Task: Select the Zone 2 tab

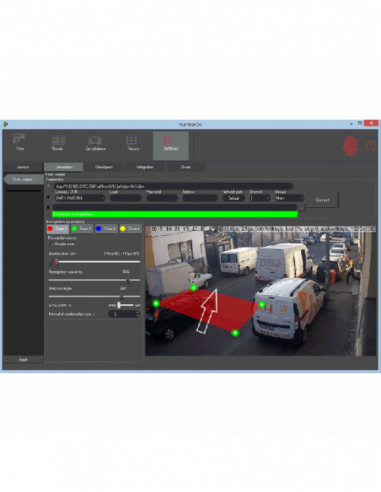Action: coord(82,229)
